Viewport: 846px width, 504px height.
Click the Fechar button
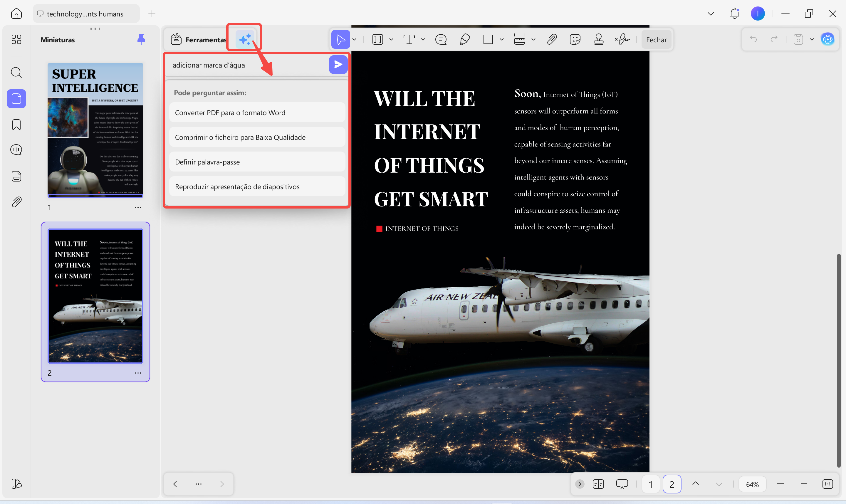click(x=656, y=39)
